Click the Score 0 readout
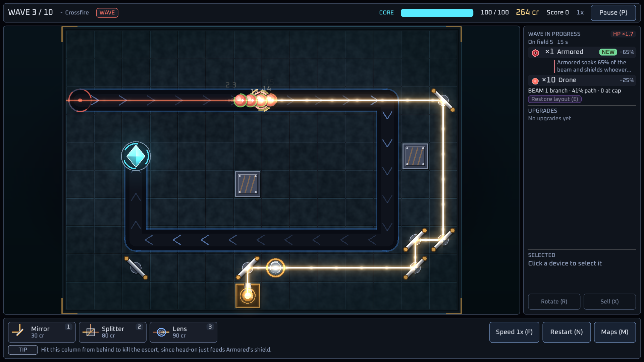644x362 pixels. click(x=557, y=12)
